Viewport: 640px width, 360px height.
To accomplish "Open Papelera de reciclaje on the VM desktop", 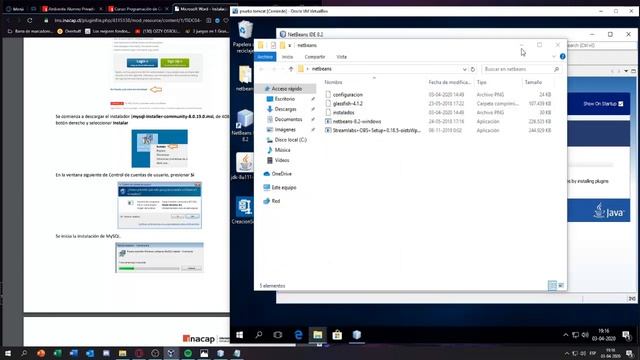I will tap(245, 37).
